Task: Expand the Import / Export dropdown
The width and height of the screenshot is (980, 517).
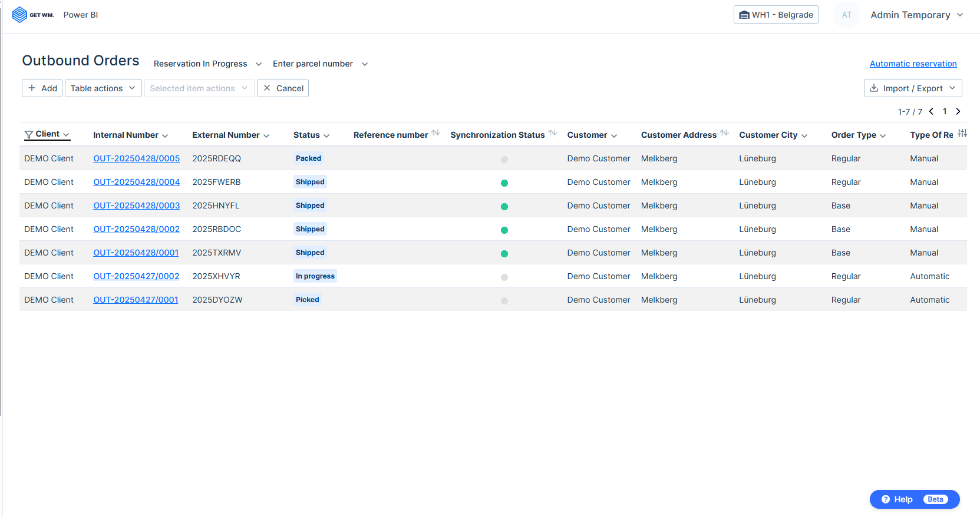Action: (x=913, y=88)
